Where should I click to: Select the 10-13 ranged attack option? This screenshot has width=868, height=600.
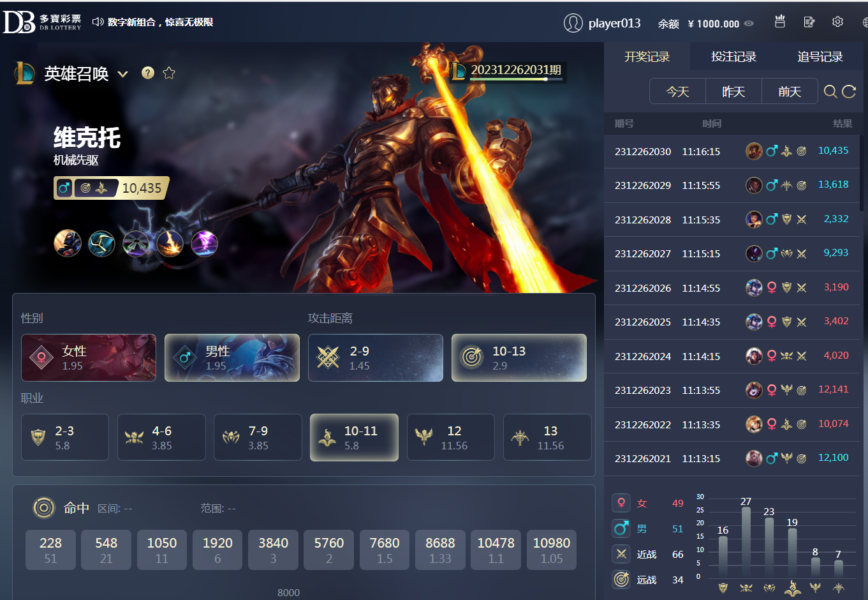tap(519, 357)
